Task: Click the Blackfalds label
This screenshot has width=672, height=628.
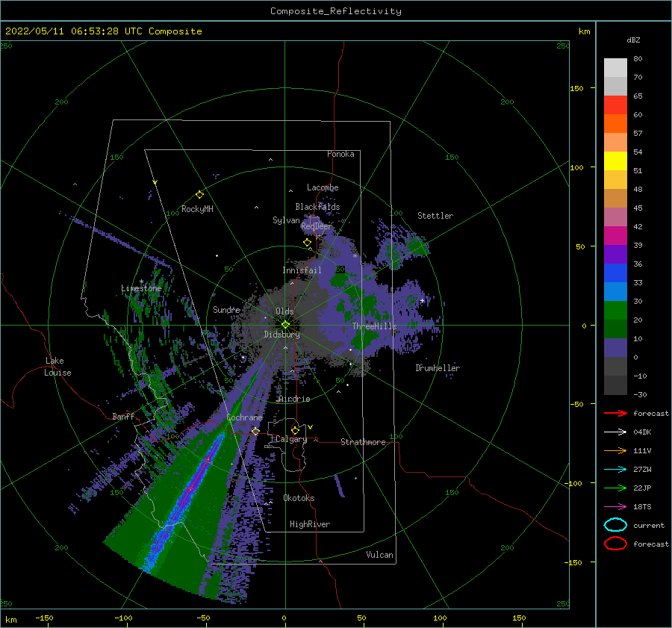Action: pos(317,207)
